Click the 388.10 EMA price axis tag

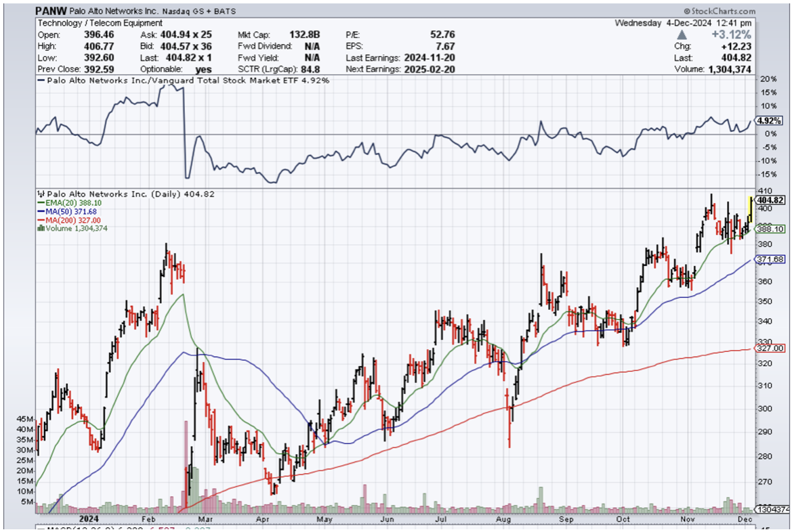(x=770, y=229)
